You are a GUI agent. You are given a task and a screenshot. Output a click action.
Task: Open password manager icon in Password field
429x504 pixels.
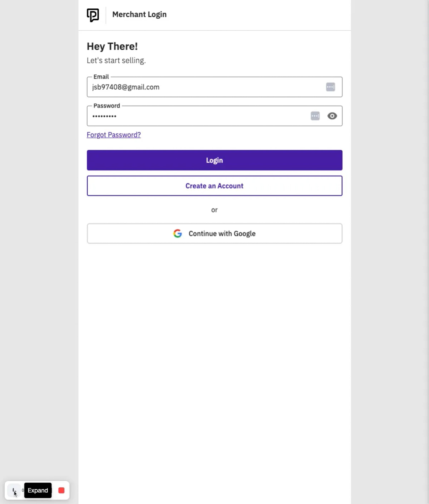pyautogui.click(x=315, y=116)
